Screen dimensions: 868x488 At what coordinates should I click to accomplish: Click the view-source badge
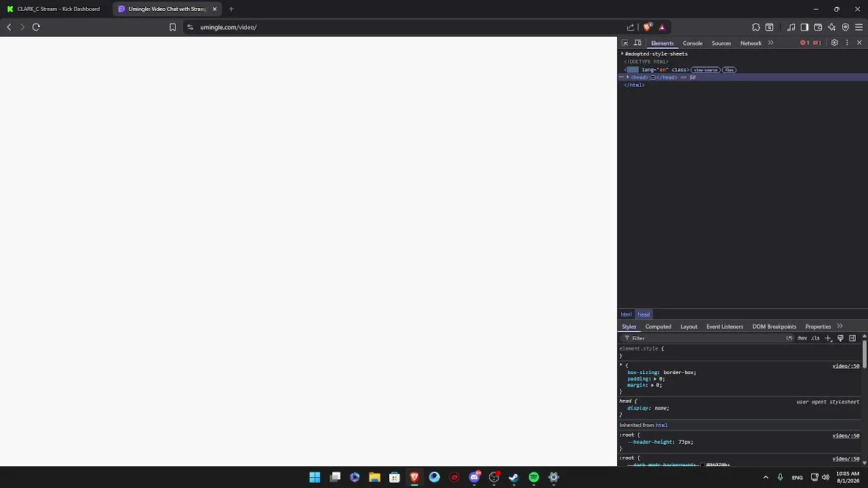tap(705, 70)
